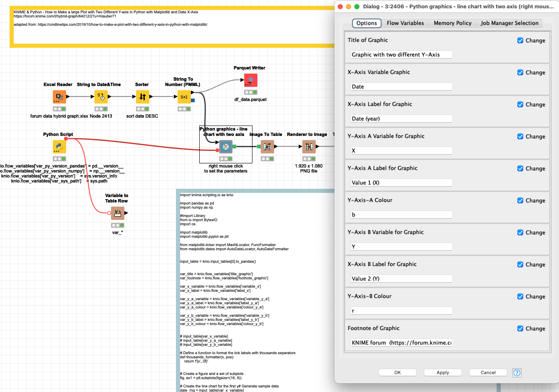
Task: Click Excel Reader status traffic light
Action: click(59, 109)
